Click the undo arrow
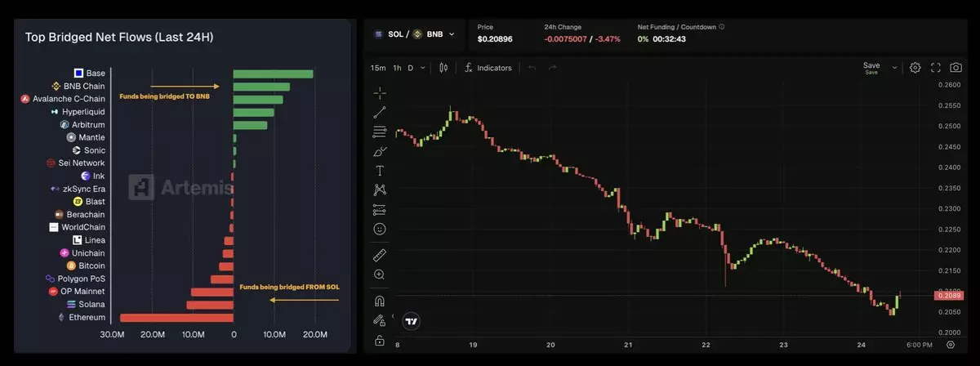This screenshot has width=980, height=366. 532,68
